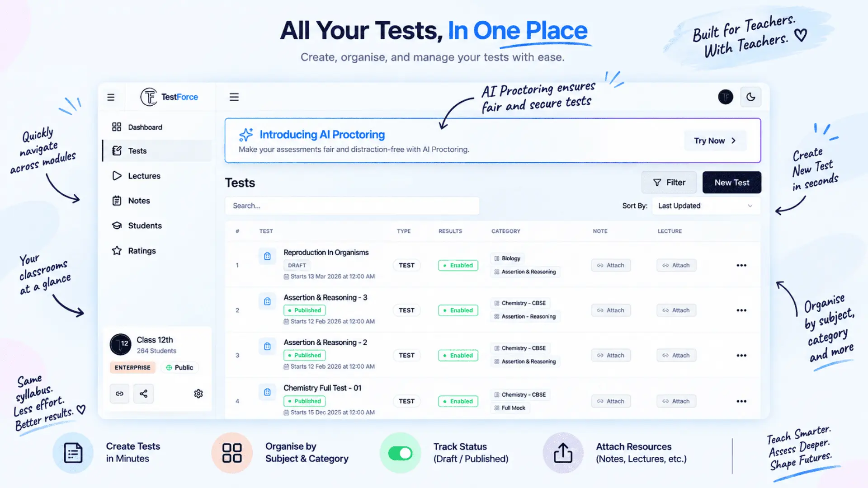Attach a note to Reproduction In Organisms

pyautogui.click(x=611, y=265)
